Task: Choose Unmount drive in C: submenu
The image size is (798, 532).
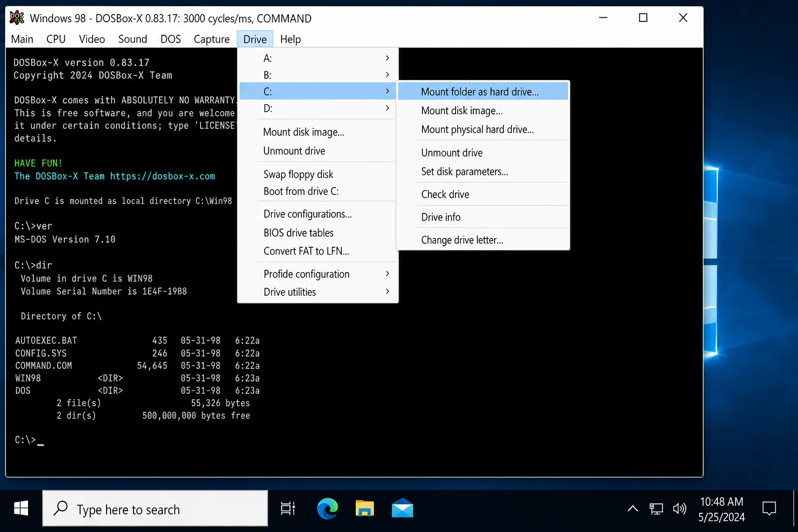Action: coord(483,153)
